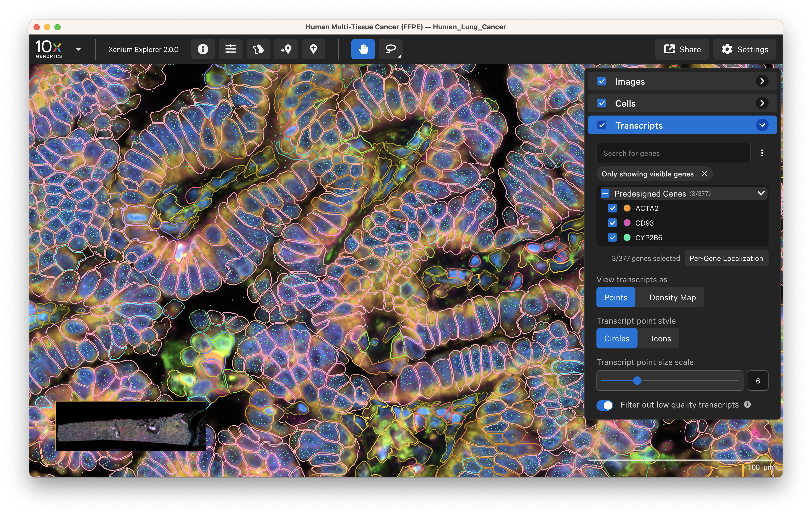Expand the Cells panel
Screen dimensions: 812x516
click(x=762, y=103)
